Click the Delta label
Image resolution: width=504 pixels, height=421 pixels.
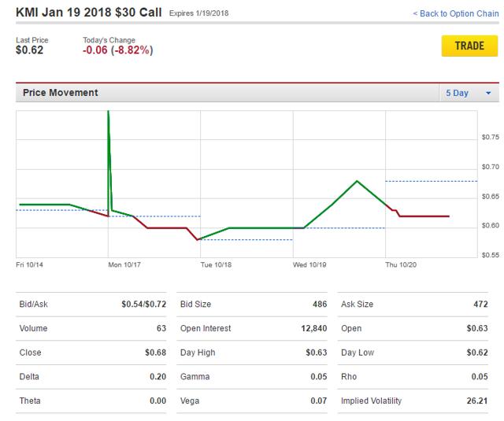(x=29, y=376)
